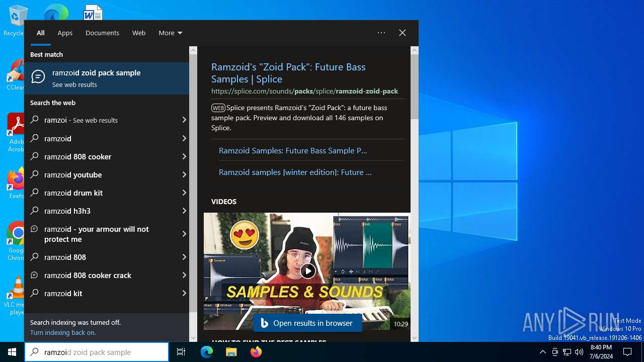Launch the Adobe Acrobat desktop shortcut
Image resolution: width=644 pixels, height=362 pixels.
[x=15, y=133]
